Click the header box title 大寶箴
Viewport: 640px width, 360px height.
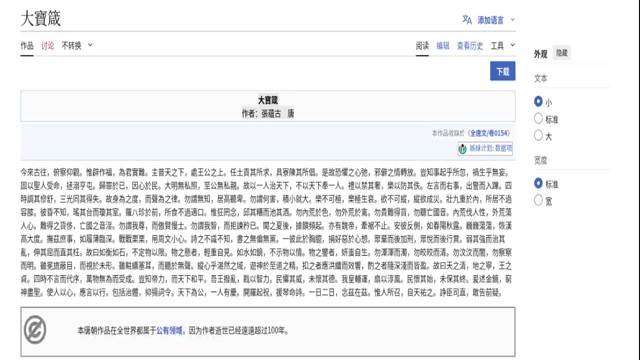point(268,100)
